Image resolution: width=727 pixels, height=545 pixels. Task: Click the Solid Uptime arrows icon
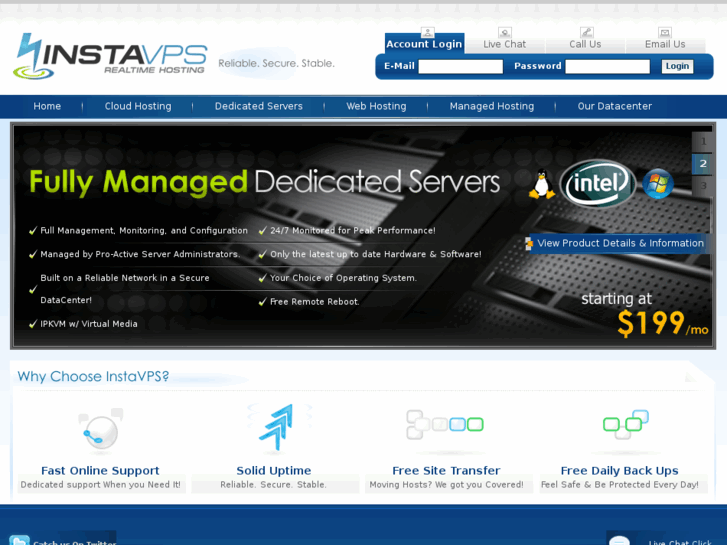[278, 427]
